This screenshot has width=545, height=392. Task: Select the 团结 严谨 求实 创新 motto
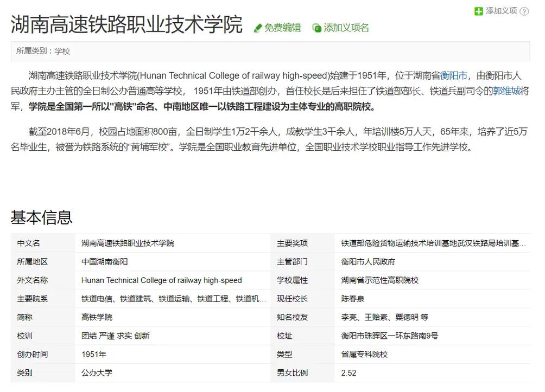[116, 336]
